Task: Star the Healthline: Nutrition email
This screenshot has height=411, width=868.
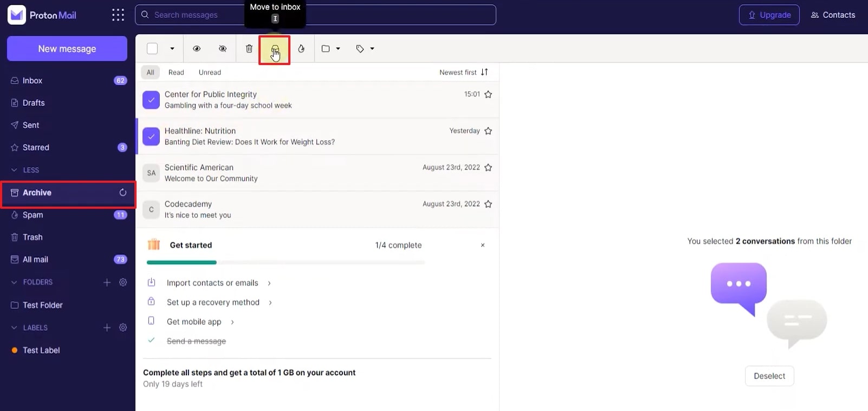Action: (488, 131)
